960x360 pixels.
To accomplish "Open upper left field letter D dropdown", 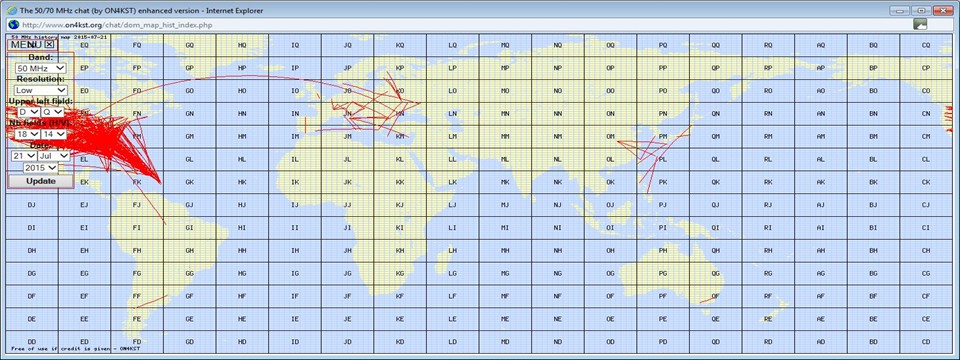I will (28, 112).
